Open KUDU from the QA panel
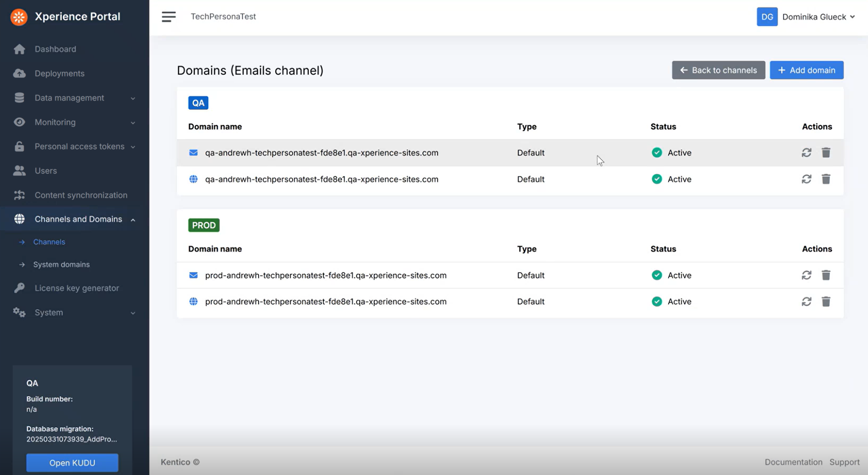868x475 pixels. click(x=72, y=463)
